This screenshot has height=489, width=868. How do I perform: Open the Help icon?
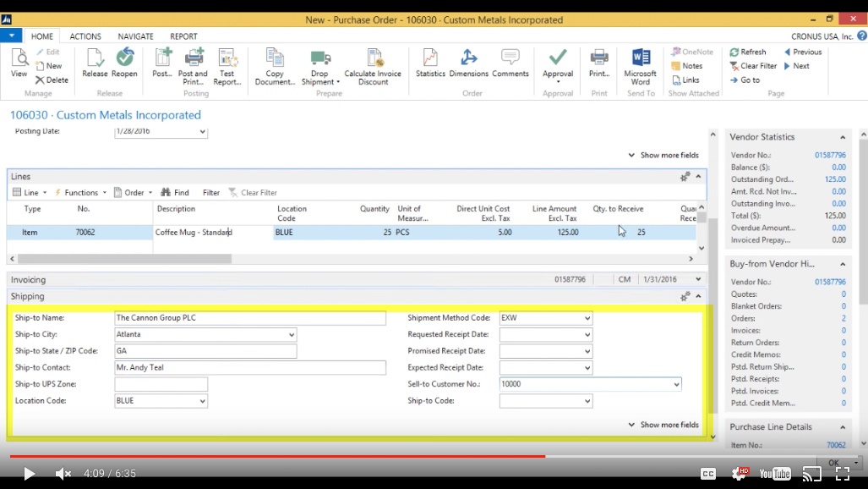pyautogui.click(x=862, y=36)
